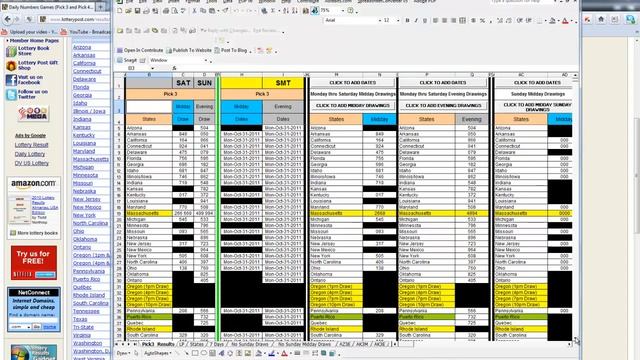Pick cell fill color bucket
The height and width of the screenshot is (360, 640).
click(x=552, y=20)
